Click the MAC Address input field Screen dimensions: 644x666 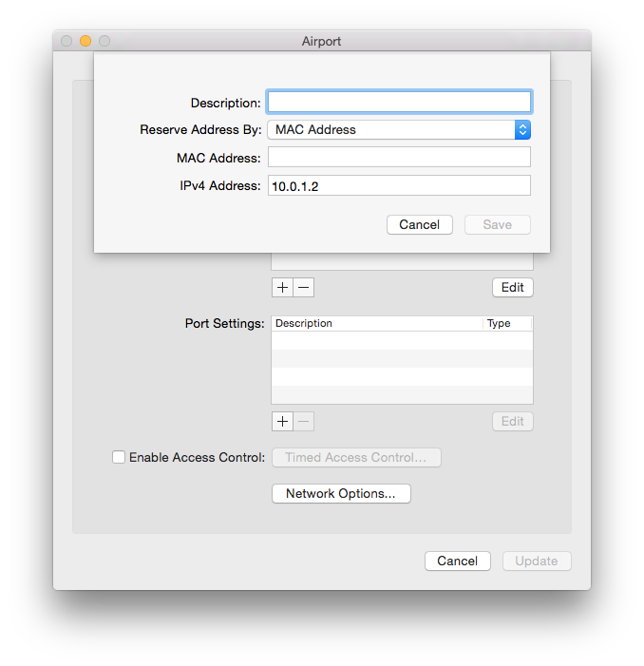tap(399, 157)
